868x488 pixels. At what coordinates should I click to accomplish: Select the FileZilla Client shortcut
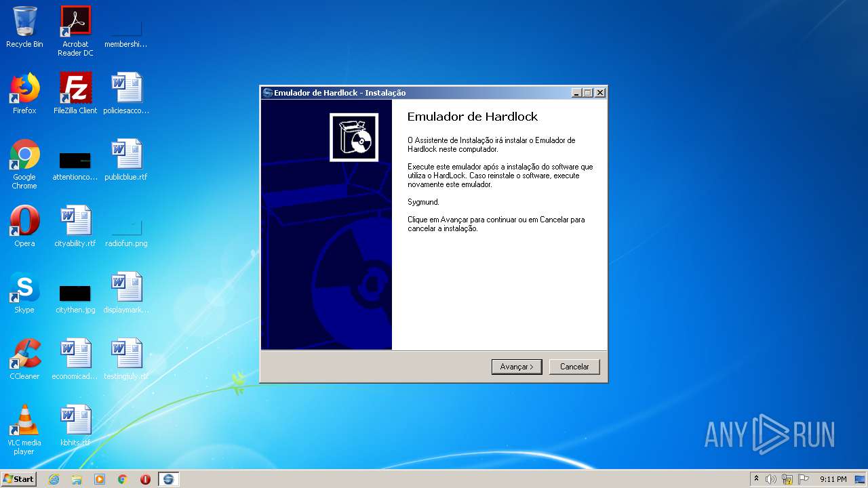(x=75, y=94)
